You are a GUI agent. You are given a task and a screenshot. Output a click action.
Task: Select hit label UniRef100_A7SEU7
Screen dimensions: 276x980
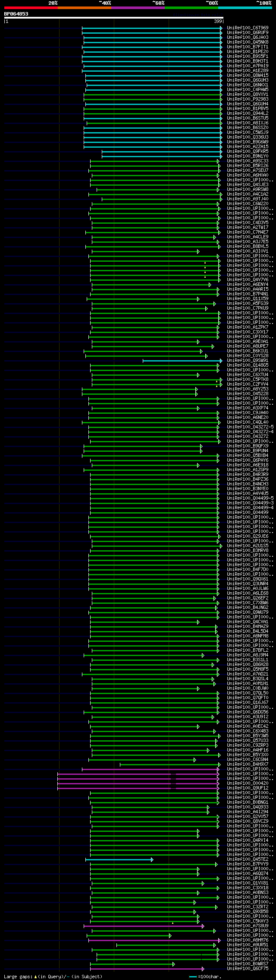coord(248,171)
